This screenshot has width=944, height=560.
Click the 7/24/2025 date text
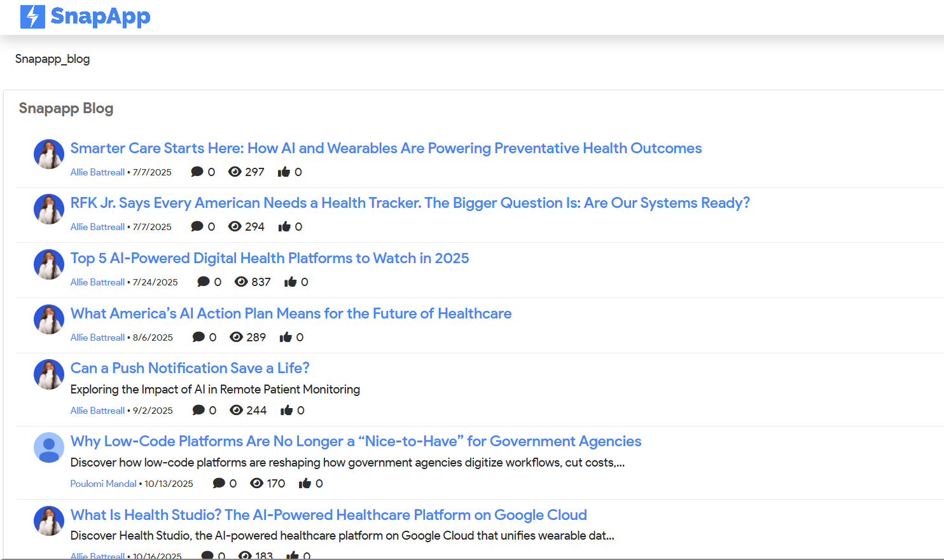155,282
